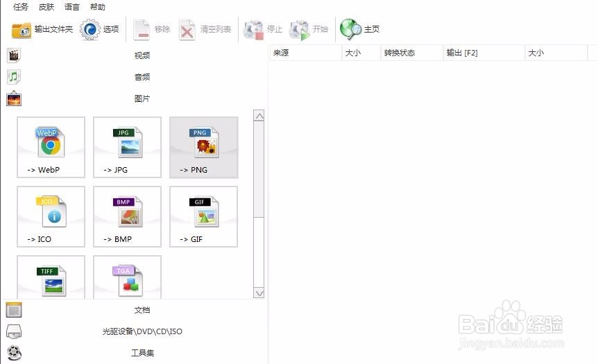Open 选项 settings gear icon
This screenshot has width=598, height=364.
90,29
